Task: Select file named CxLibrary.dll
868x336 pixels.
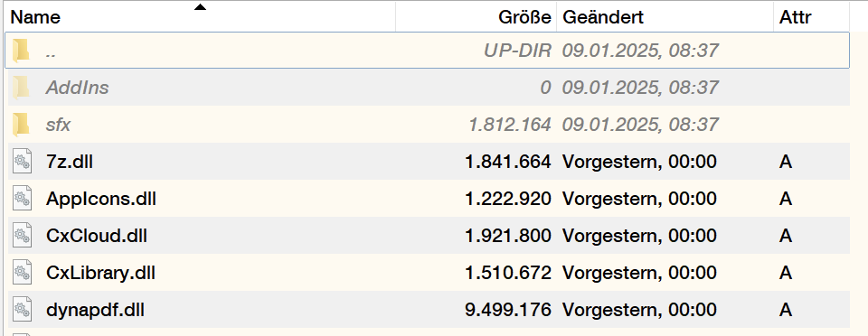Action: (100, 273)
